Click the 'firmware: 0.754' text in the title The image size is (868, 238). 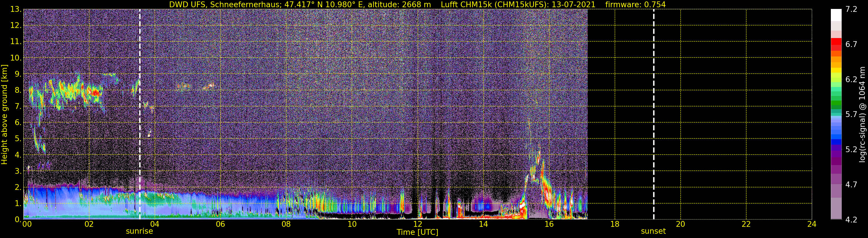635,4
